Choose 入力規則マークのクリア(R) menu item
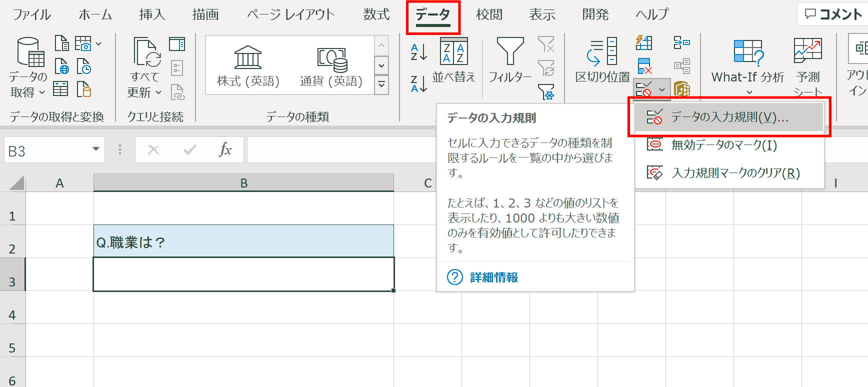 728,173
